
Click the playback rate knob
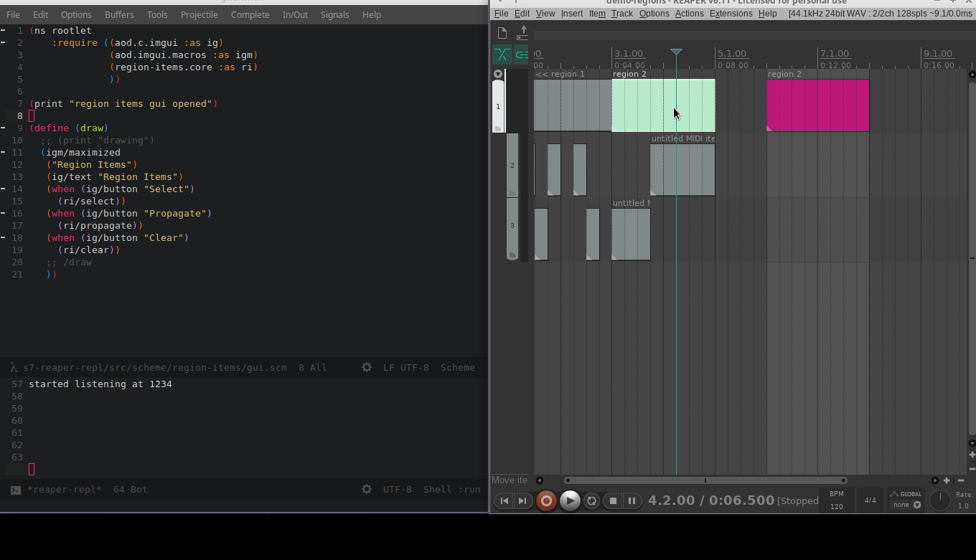pyautogui.click(x=940, y=500)
